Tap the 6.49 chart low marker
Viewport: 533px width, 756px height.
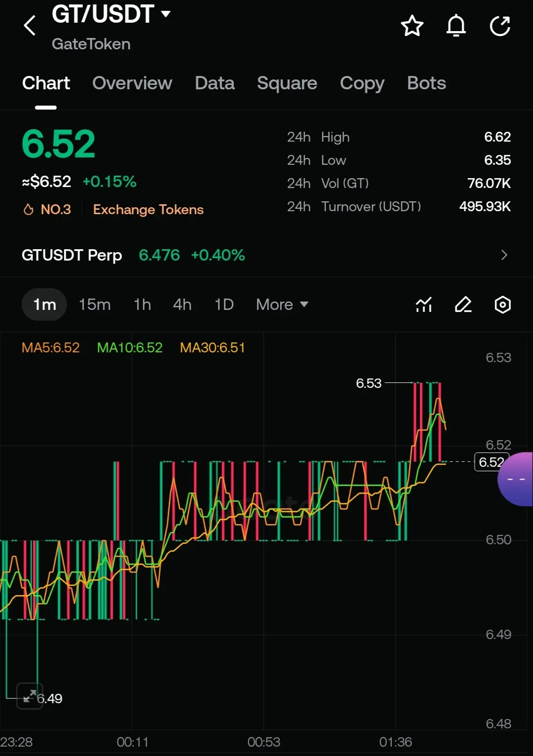(49, 698)
